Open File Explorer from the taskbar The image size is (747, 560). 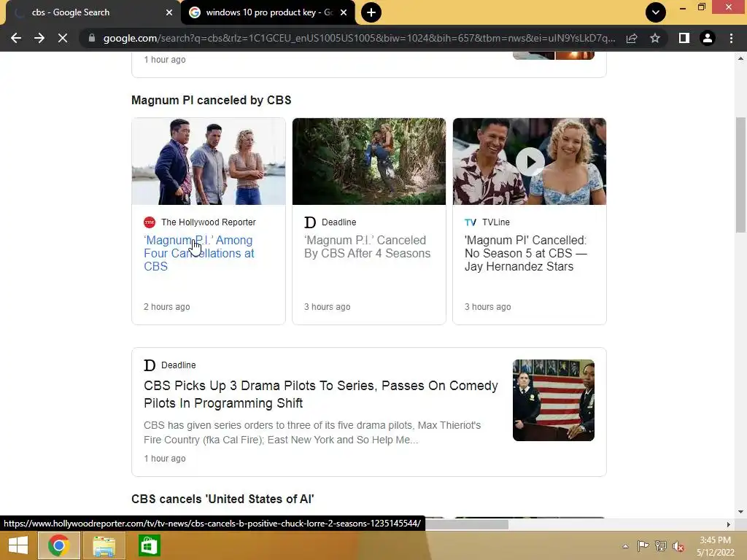[x=104, y=545]
